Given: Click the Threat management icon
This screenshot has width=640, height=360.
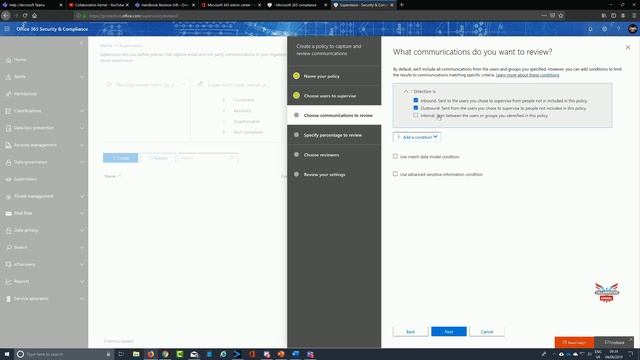Looking at the screenshot, I should pos(9,196).
